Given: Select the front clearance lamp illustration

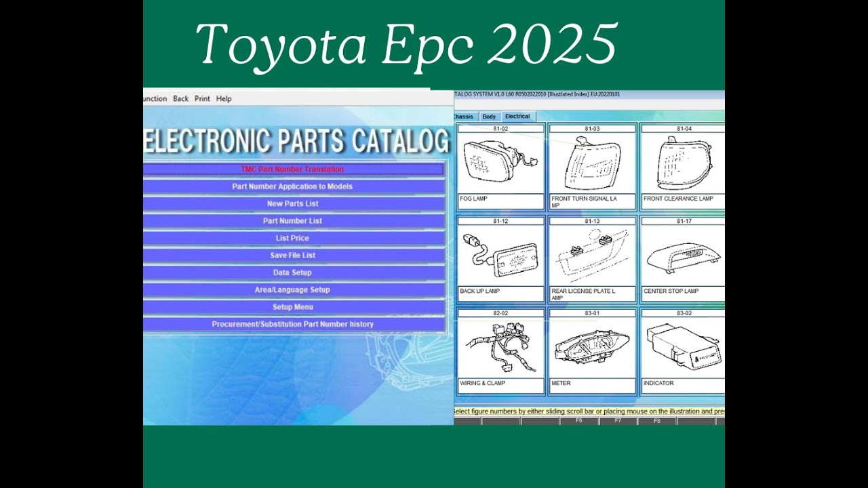Looking at the screenshot, I should tap(683, 163).
